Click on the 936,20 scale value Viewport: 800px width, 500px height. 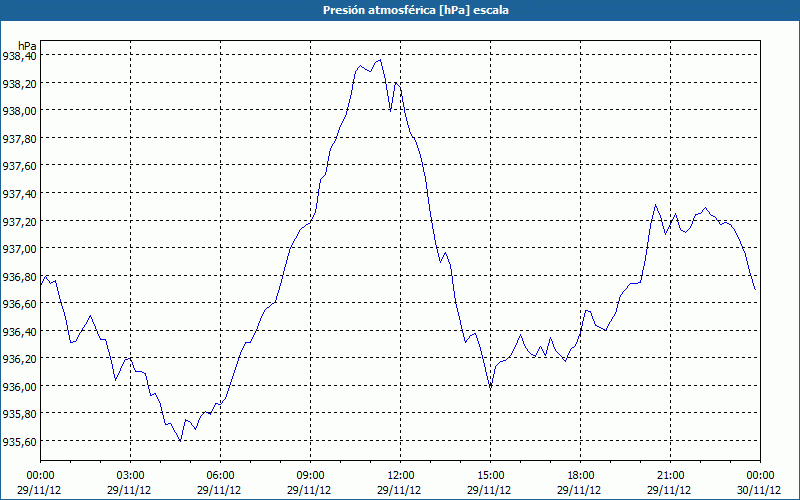[x=19, y=359]
